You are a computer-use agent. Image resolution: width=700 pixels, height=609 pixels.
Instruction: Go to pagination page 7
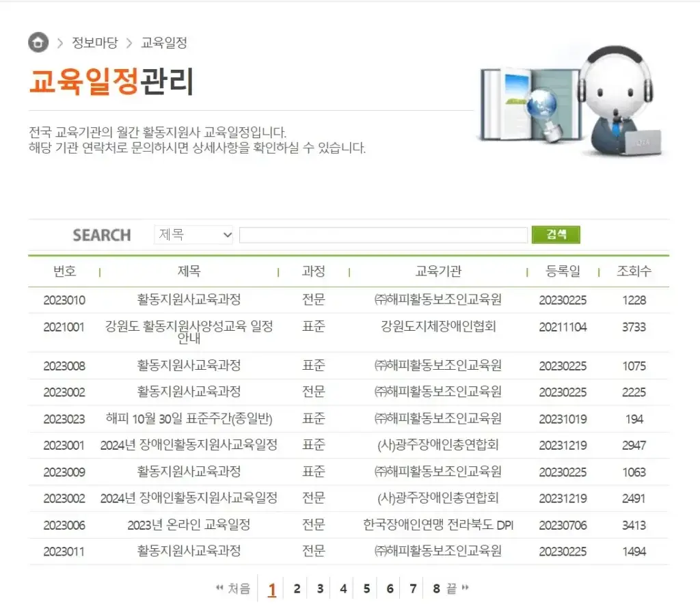pos(413,589)
